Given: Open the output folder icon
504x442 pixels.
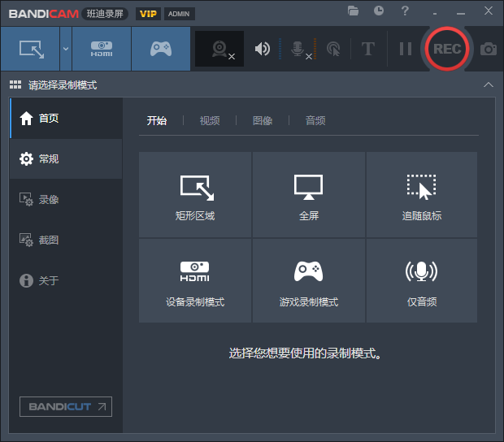Looking at the screenshot, I should pos(353,11).
